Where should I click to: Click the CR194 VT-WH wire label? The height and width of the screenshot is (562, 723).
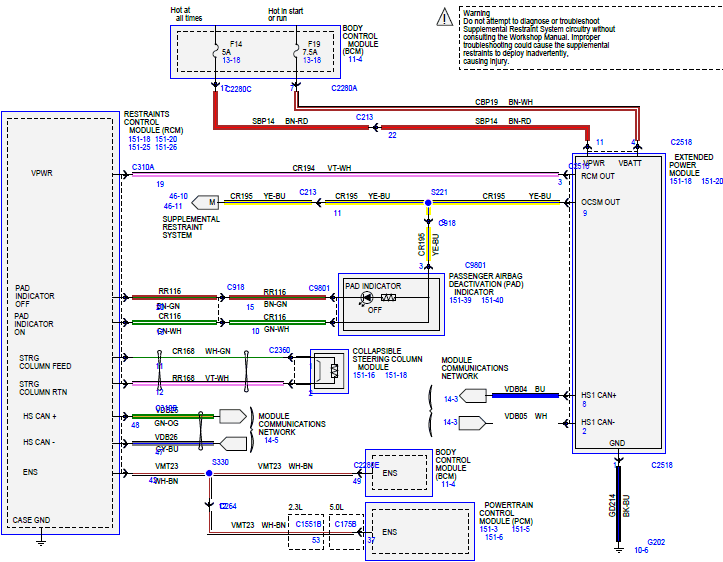(322, 168)
